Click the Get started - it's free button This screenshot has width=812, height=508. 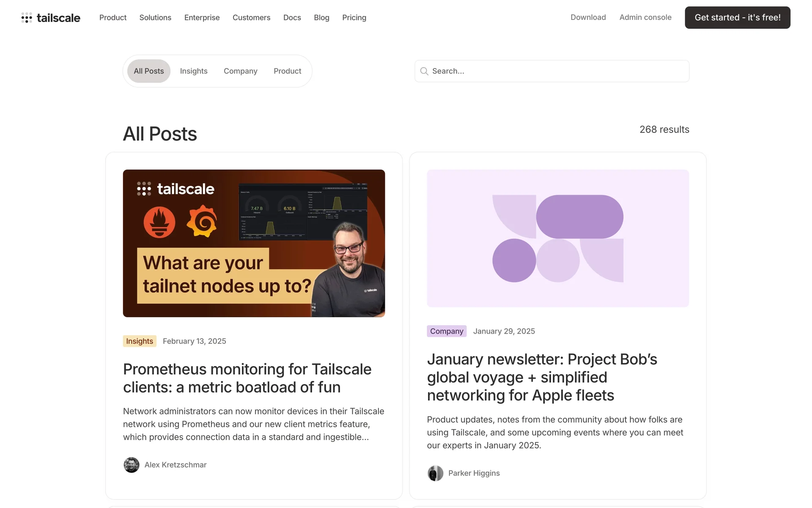737,18
